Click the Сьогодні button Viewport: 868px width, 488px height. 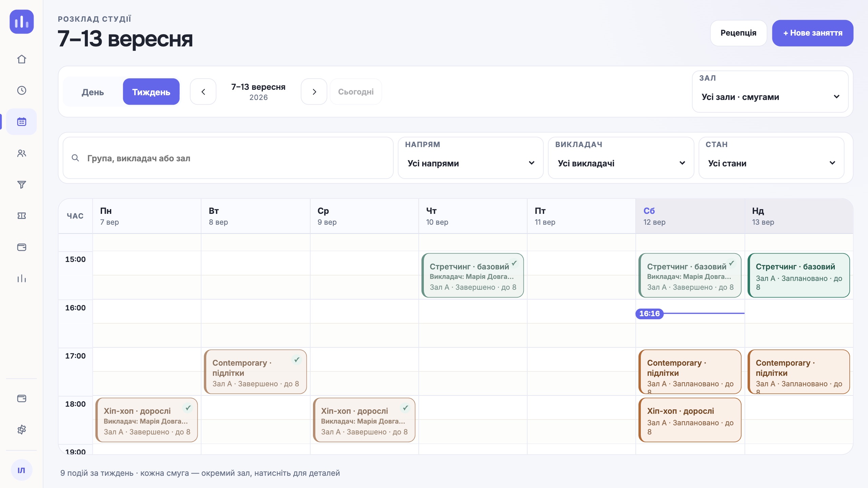coord(356,92)
